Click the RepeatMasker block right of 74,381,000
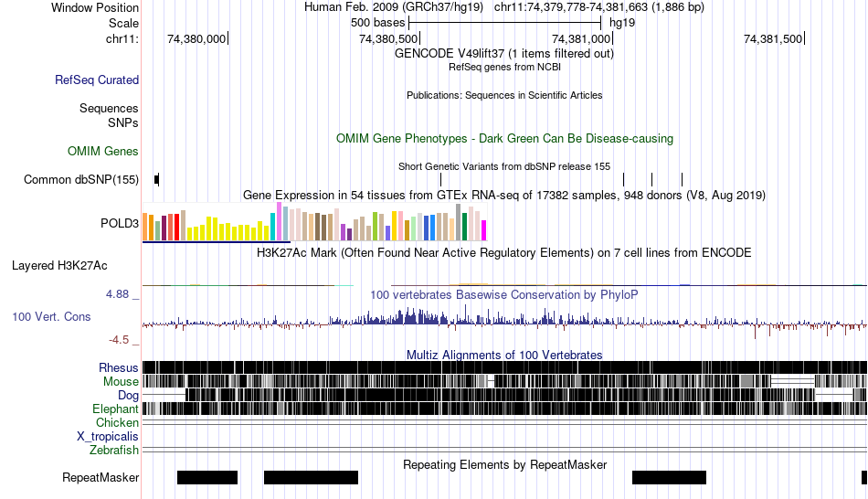 [669, 477]
